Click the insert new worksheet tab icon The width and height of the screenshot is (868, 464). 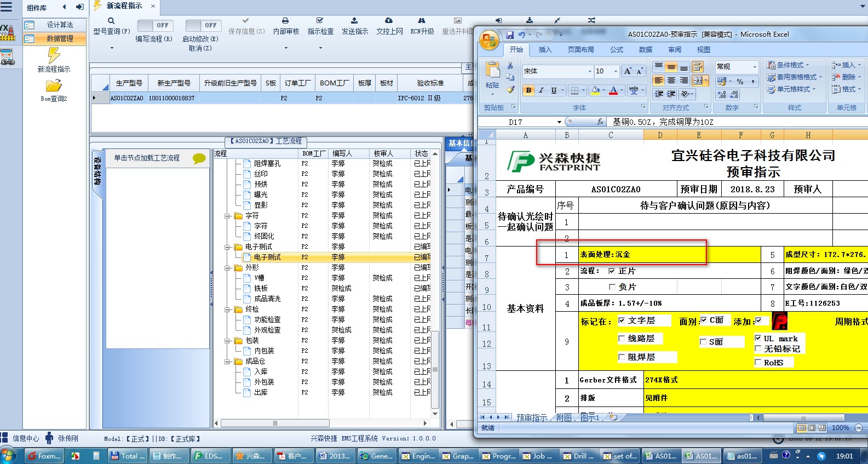613,417
